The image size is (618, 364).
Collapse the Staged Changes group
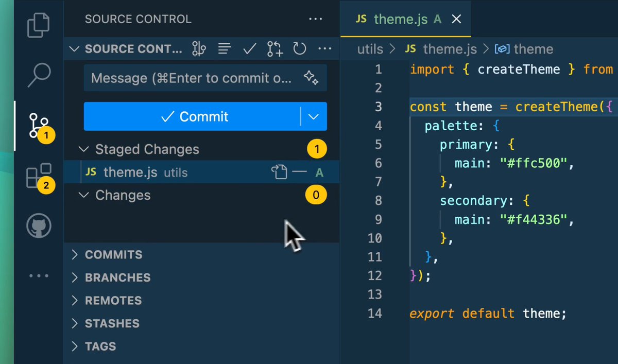coord(83,149)
